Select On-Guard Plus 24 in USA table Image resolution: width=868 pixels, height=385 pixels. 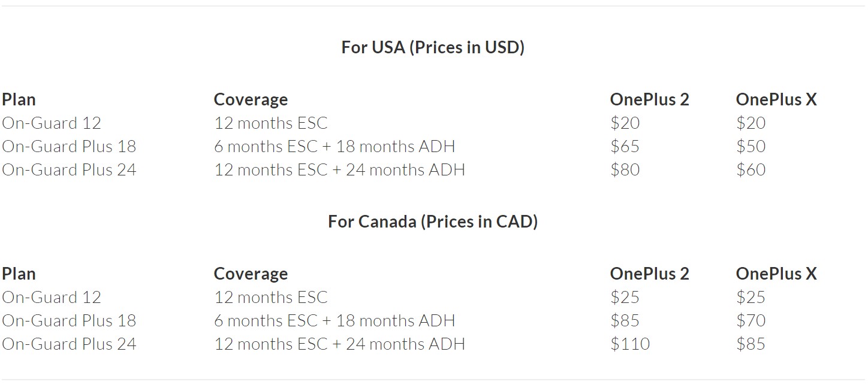[x=69, y=169]
